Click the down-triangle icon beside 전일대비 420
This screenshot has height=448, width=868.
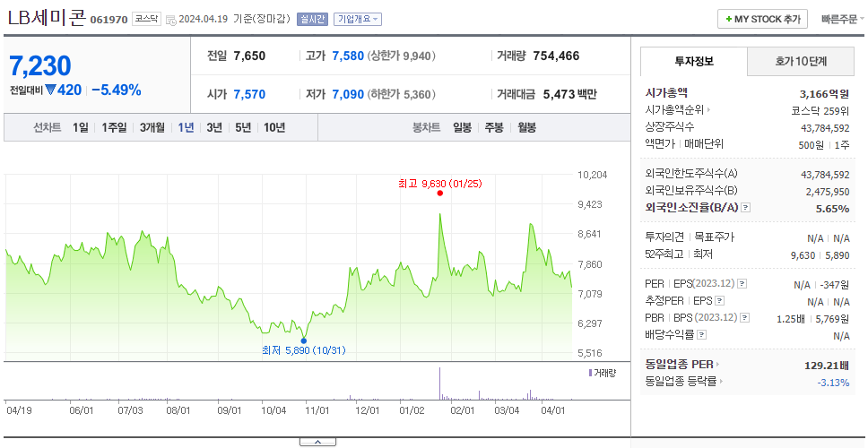tap(50, 90)
